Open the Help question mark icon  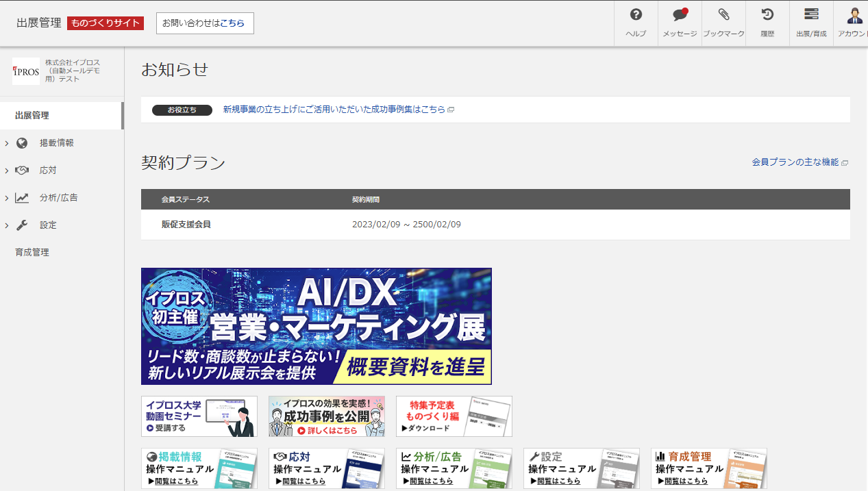click(636, 15)
